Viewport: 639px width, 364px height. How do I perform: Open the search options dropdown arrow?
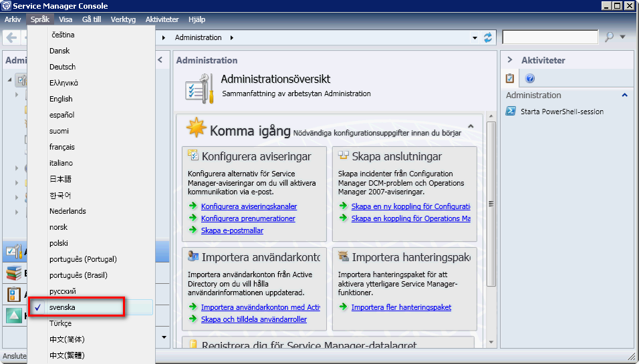(623, 37)
